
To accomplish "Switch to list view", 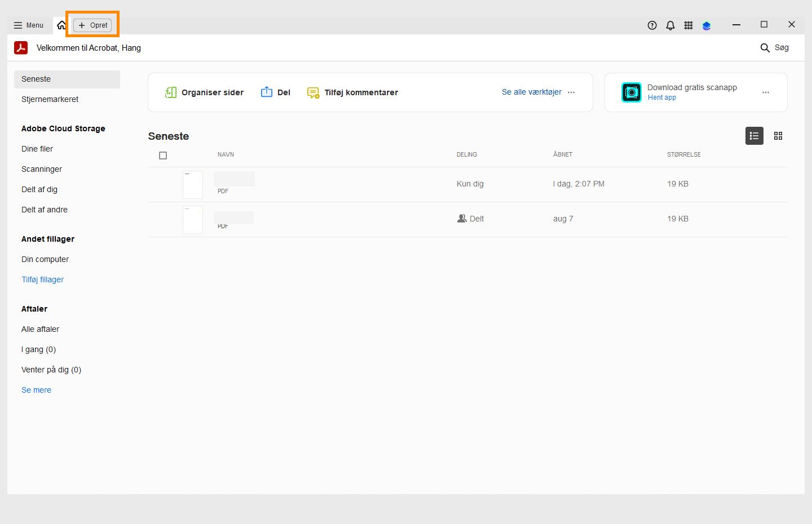I will click(754, 136).
